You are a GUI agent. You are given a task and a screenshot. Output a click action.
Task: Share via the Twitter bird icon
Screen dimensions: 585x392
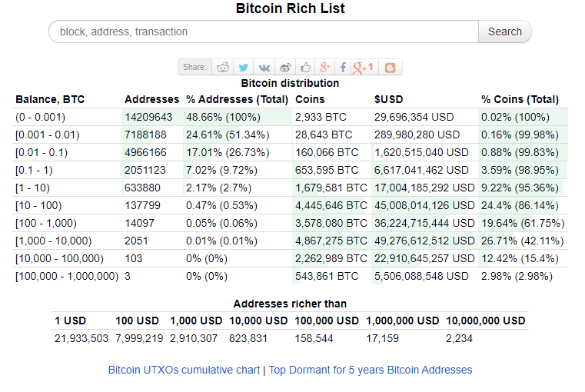(243, 68)
